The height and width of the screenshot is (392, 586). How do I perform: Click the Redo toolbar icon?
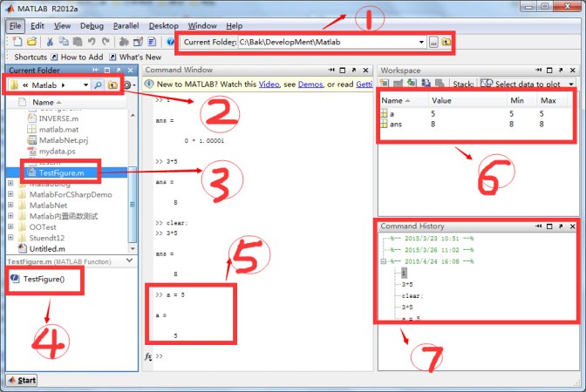[x=106, y=42]
